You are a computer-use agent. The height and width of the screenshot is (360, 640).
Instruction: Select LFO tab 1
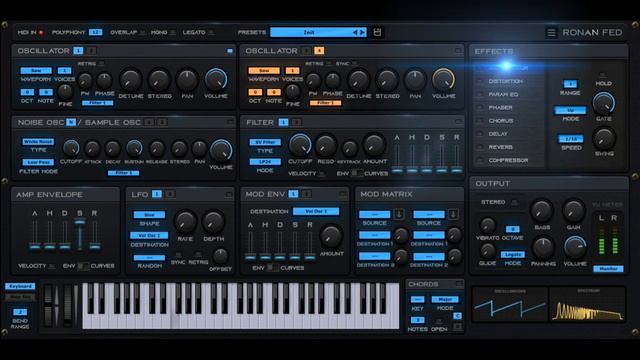click(157, 194)
